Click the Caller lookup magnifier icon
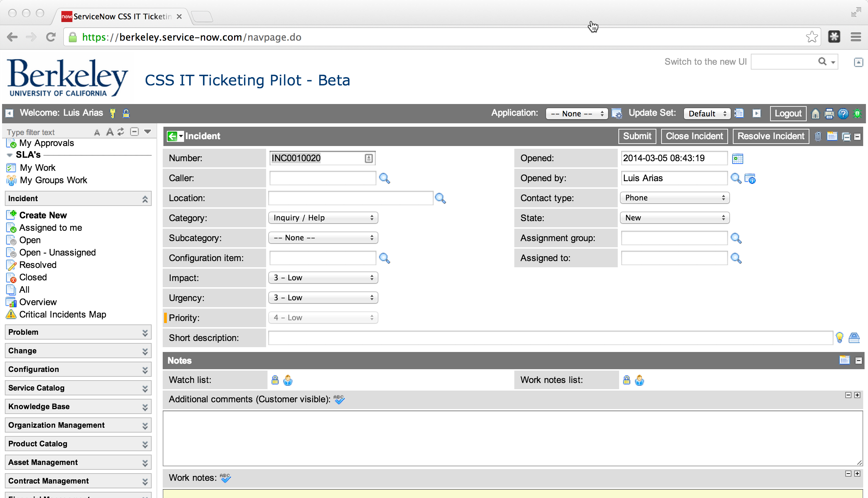The height and width of the screenshot is (498, 868). tap(384, 178)
